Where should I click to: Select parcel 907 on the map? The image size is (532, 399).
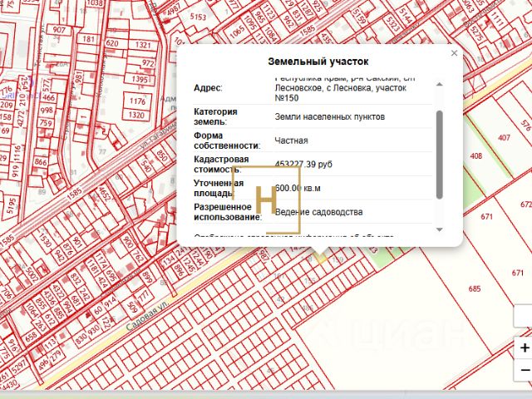click(x=59, y=30)
